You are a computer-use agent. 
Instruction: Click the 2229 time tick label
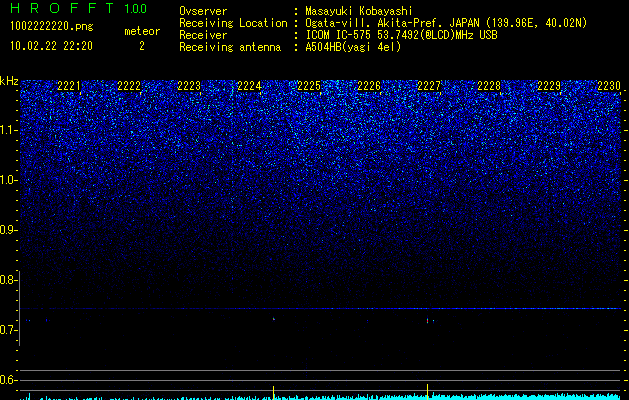549,86
